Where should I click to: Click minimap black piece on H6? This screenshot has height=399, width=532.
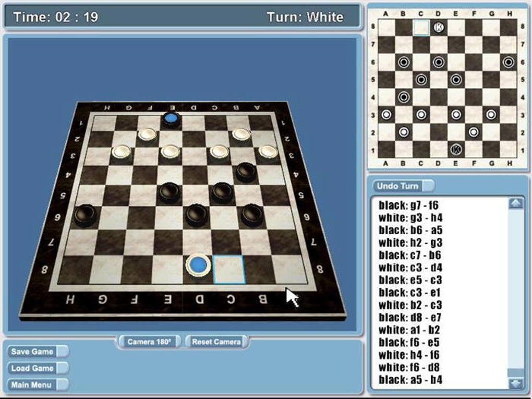508,62
